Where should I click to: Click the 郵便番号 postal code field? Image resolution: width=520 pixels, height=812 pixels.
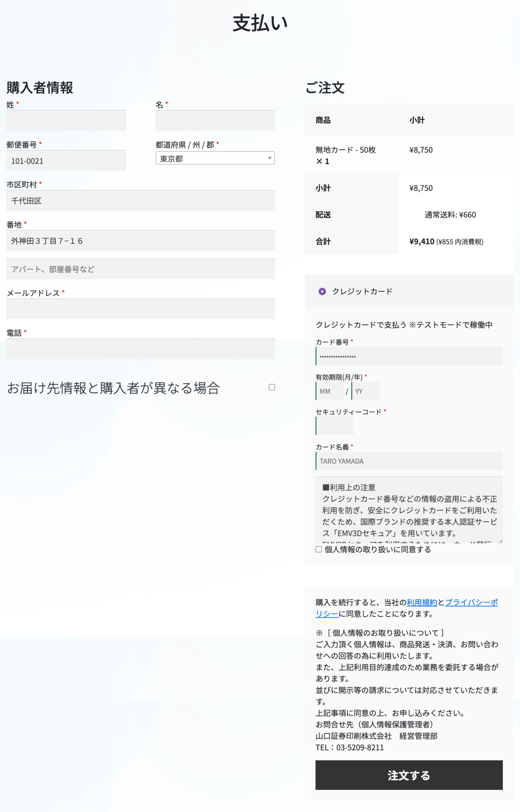click(x=66, y=160)
